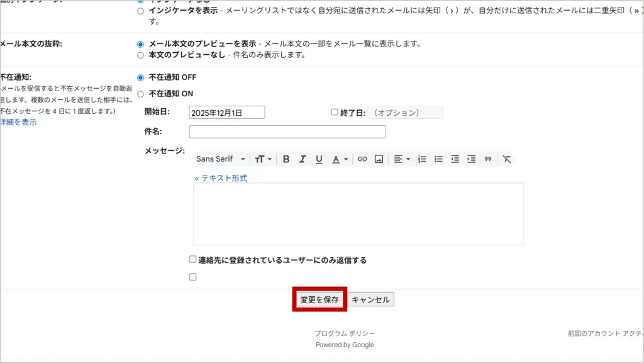Viewport: 644px width, 363px height.
Task: Expand the text alignment dropdown
Action: pos(402,159)
